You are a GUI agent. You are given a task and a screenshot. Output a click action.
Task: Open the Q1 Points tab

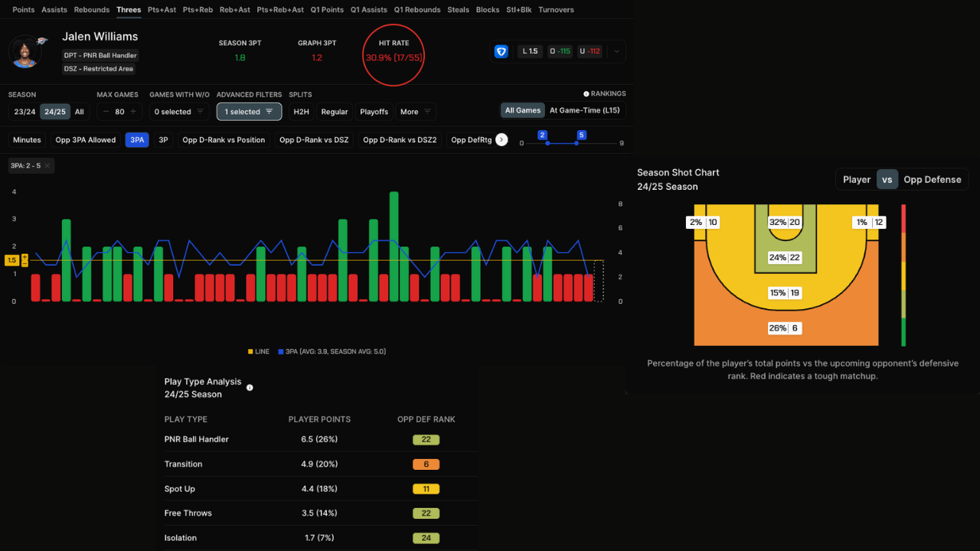(327, 10)
